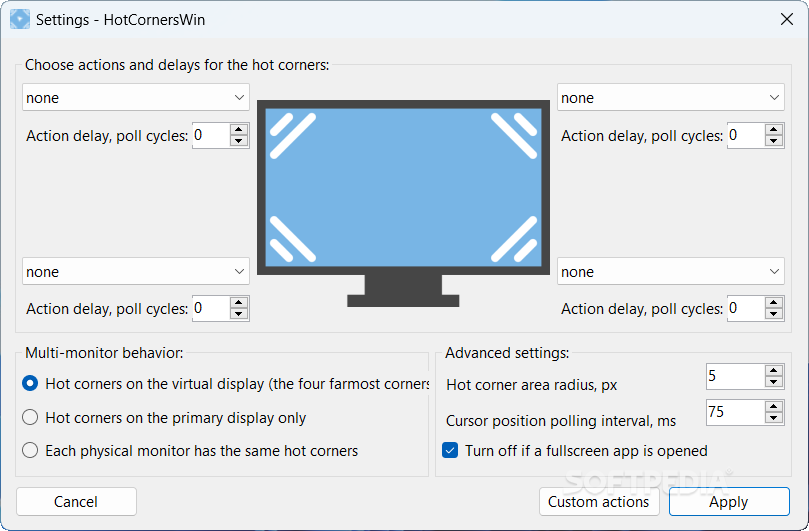Open the top-left corner action dropdown
The image size is (809, 531).
[136, 98]
